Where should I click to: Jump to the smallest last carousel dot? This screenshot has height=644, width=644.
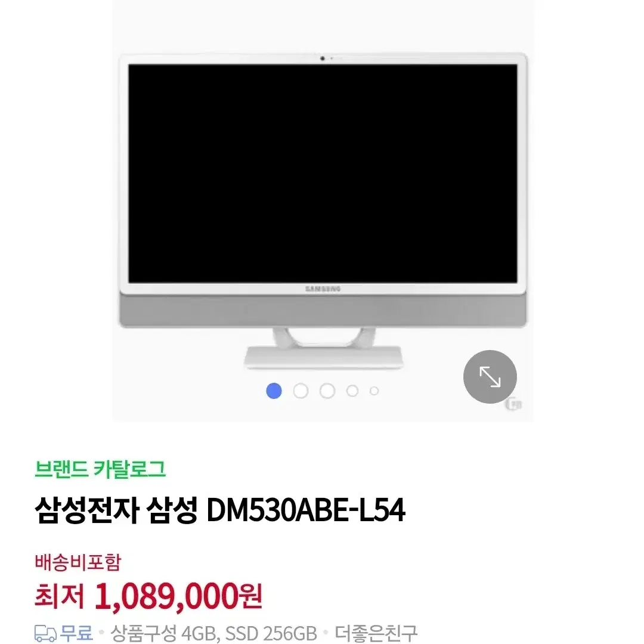pyautogui.click(x=374, y=391)
